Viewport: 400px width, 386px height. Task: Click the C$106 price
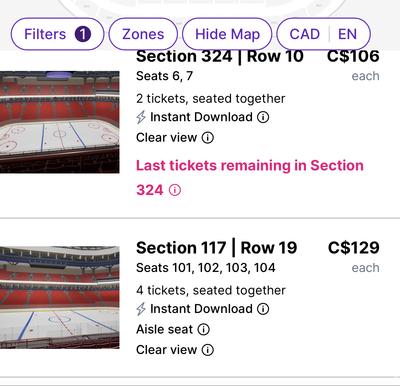353,56
